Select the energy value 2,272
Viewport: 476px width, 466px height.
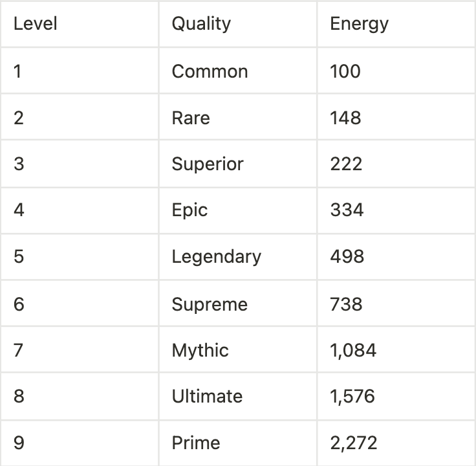click(354, 443)
